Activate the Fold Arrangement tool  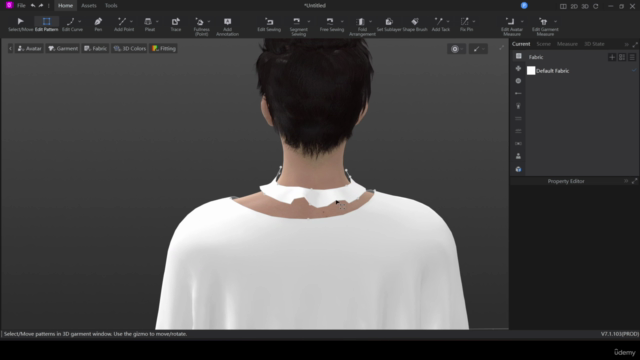point(361,27)
